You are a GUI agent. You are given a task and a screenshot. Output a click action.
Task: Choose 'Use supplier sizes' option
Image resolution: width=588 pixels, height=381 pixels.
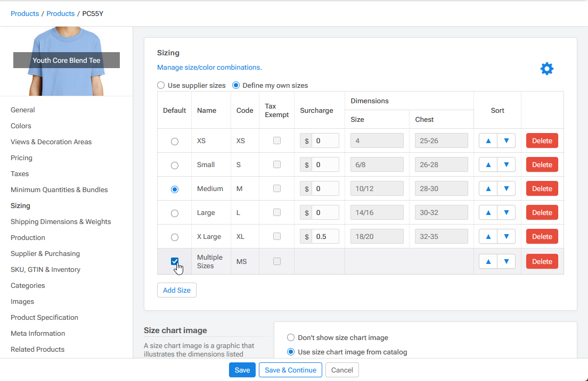pos(161,85)
